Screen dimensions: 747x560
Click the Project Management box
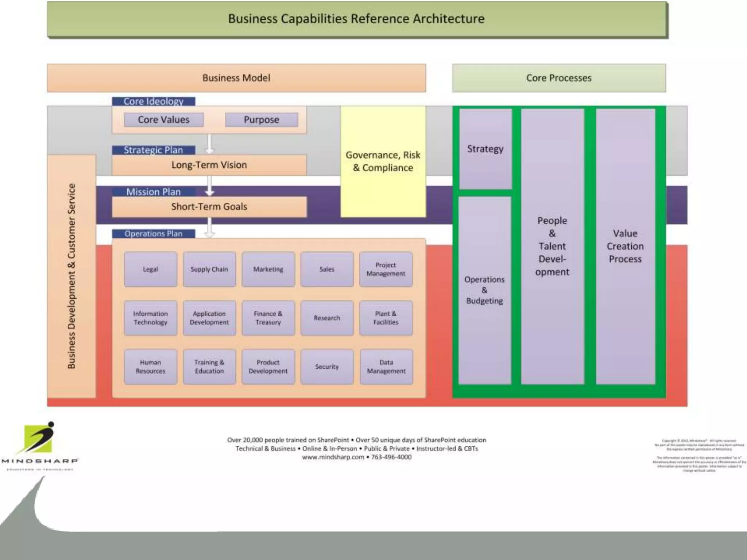386,269
